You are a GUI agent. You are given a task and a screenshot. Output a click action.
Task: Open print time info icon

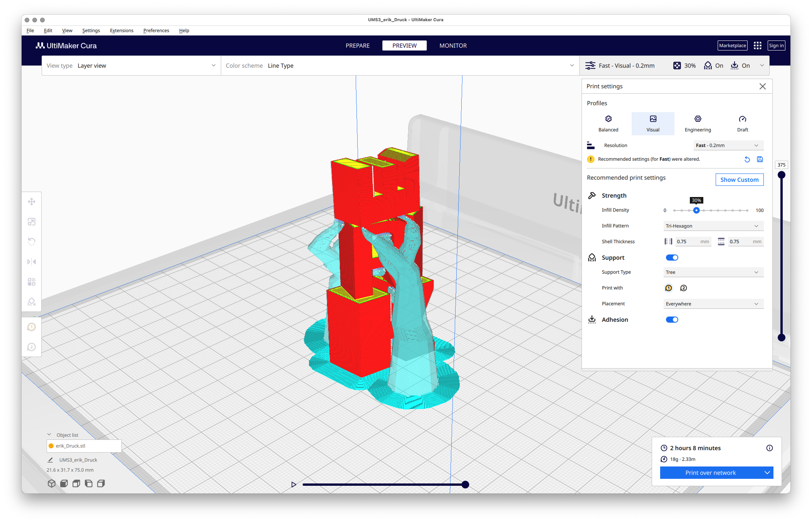click(770, 448)
